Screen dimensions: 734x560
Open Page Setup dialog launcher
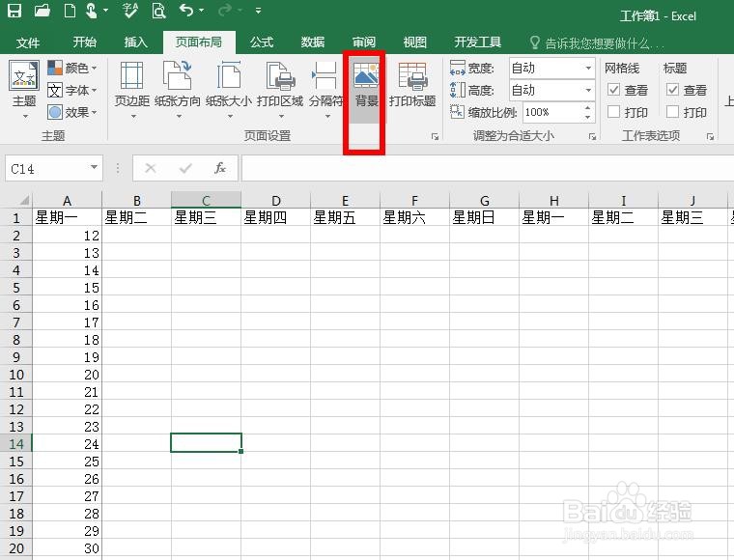435,136
